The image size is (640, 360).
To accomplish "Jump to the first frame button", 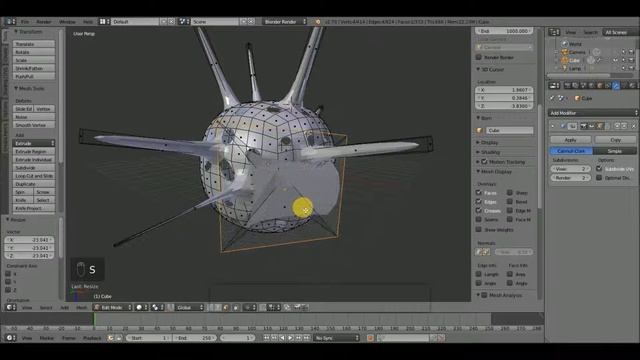I will pos(266,338).
